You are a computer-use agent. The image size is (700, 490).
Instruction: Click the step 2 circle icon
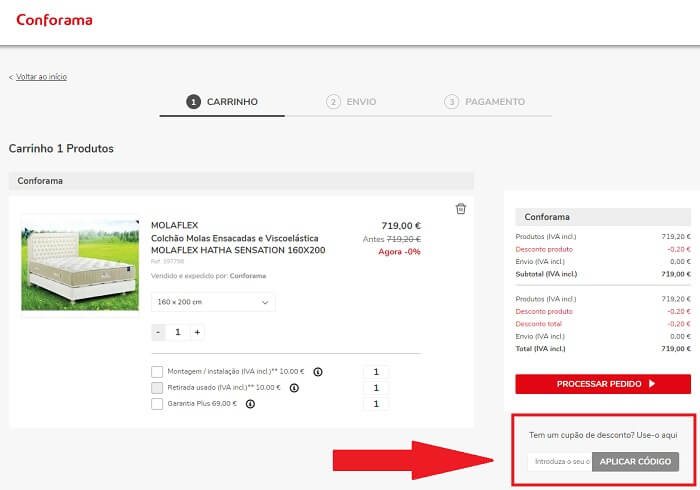(x=333, y=102)
